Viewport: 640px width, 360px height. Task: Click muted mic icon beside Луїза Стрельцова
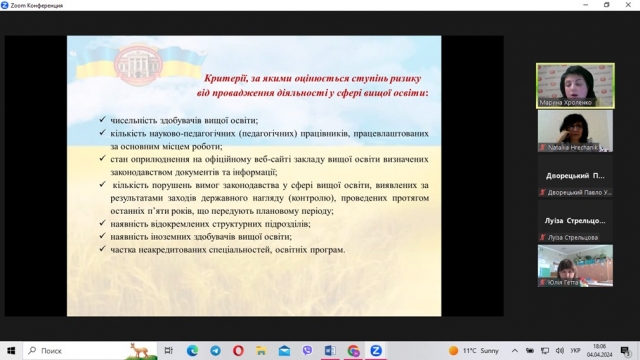[x=542, y=237]
